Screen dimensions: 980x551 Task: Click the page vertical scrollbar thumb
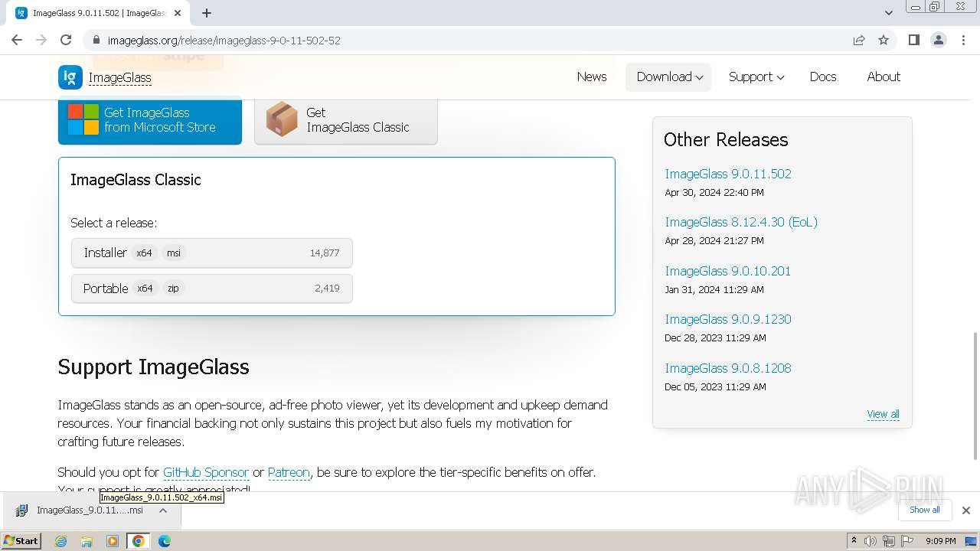(x=975, y=395)
